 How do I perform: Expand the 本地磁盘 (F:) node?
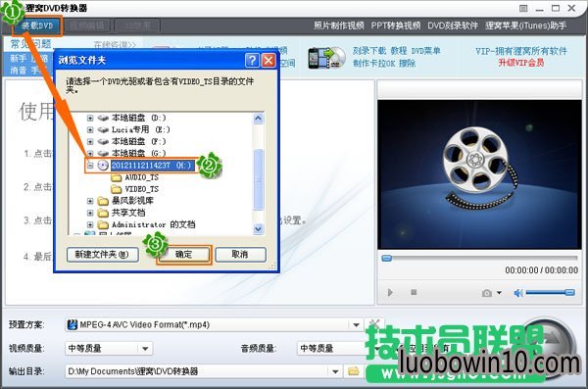[90, 142]
